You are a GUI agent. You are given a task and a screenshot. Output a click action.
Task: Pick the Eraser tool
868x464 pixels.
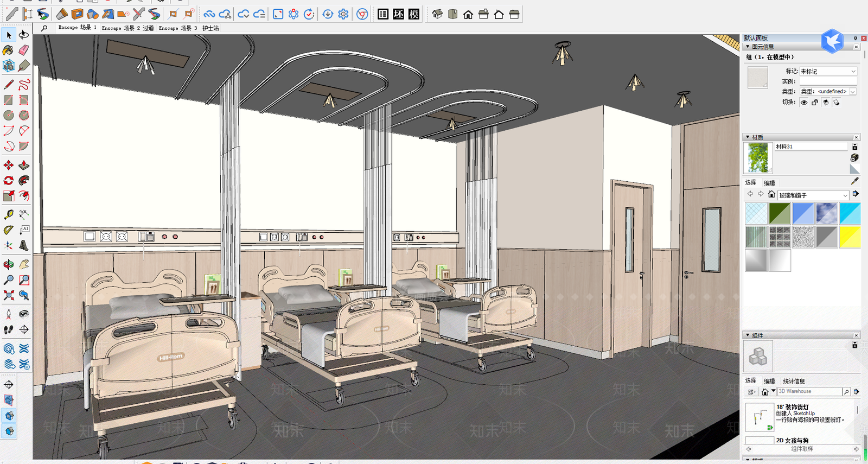(x=24, y=50)
